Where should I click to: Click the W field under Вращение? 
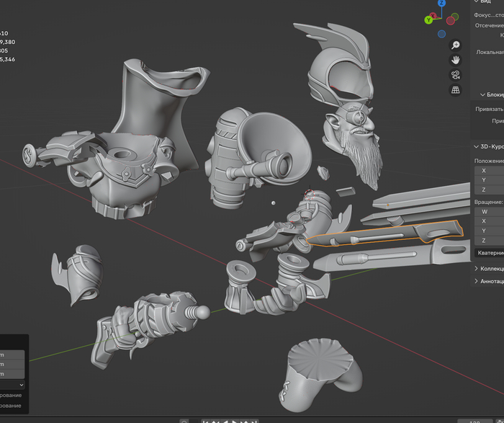coord(490,212)
